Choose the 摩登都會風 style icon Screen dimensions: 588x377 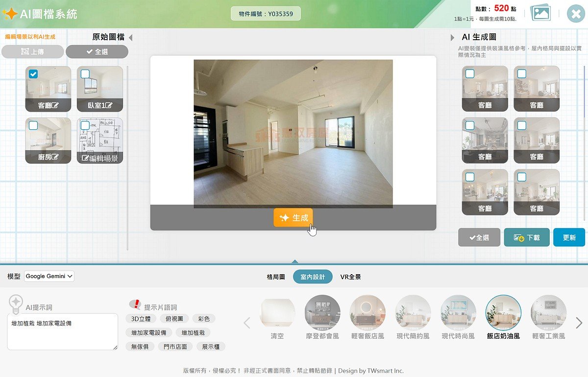322,313
